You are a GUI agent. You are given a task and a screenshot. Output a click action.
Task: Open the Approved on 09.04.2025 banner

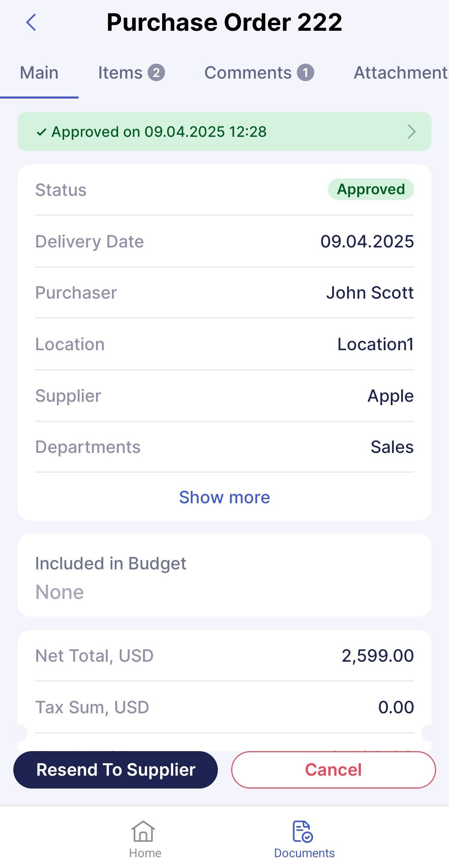click(224, 132)
